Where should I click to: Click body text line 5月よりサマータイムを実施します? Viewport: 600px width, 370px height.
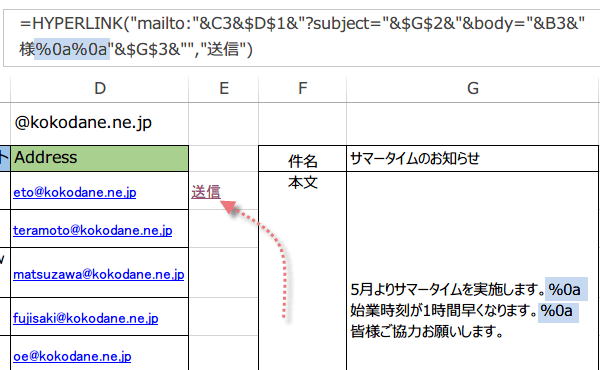coord(448,290)
